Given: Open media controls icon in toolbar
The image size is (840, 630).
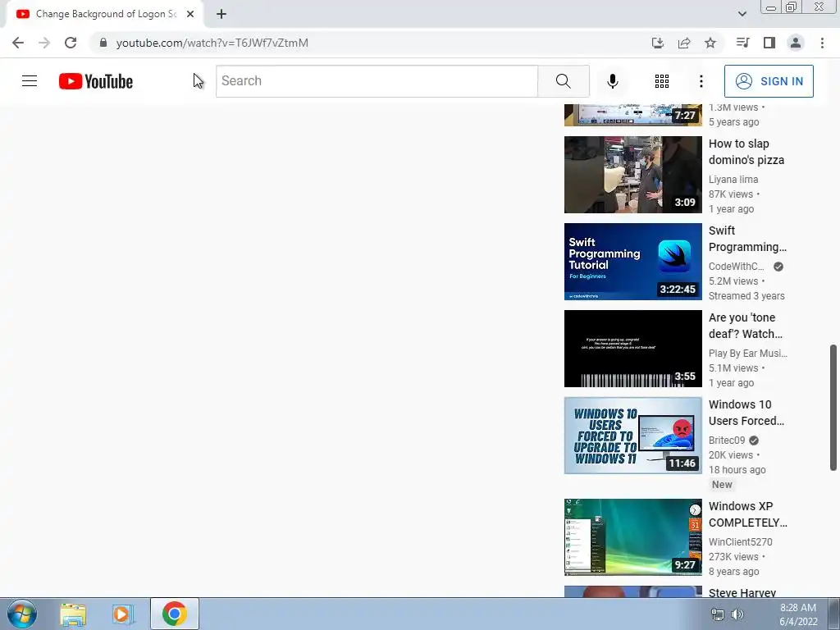Looking at the screenshot, I should (x=742, y=43).
